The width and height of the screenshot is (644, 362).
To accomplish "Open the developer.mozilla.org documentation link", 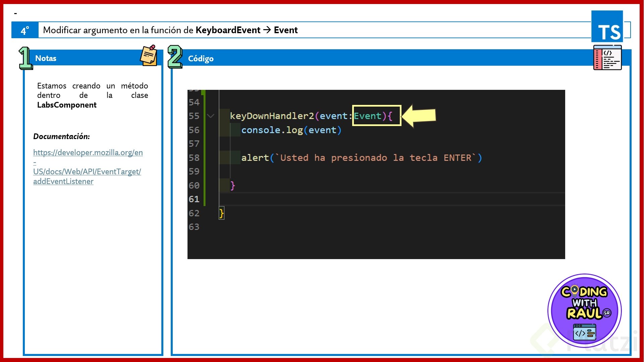I will tap(88, 153).
